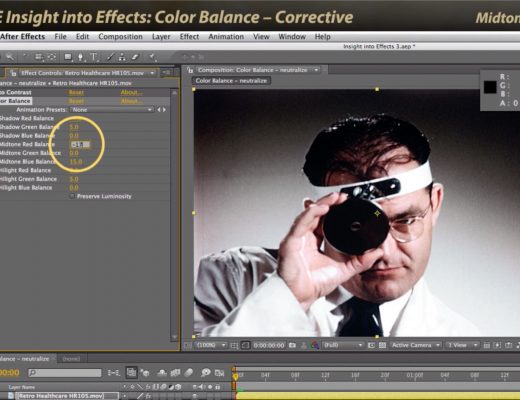Open 1 View layout dropdown
The height and width of the screenshot is (400, 520).
point(462,345)
